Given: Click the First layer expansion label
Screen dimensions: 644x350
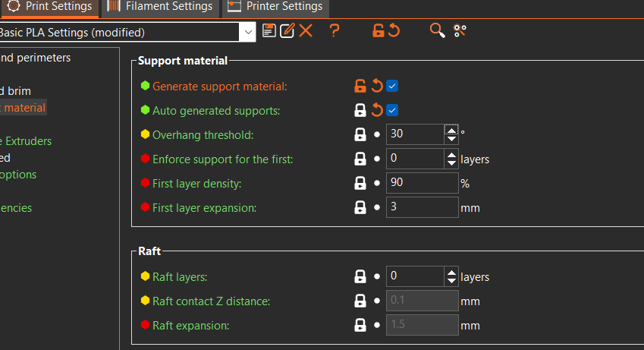Looking at the screenshot, I should pyautogui.click(x=205, y=208).
